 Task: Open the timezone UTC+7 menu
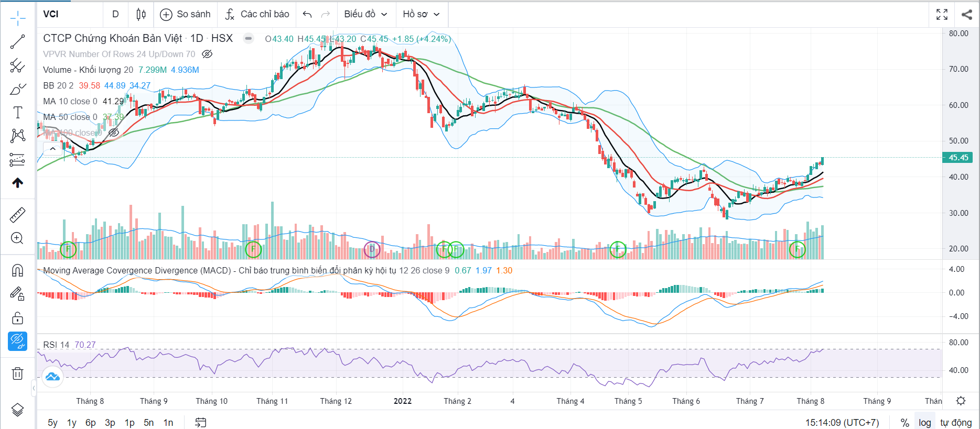tap(842, 422)
